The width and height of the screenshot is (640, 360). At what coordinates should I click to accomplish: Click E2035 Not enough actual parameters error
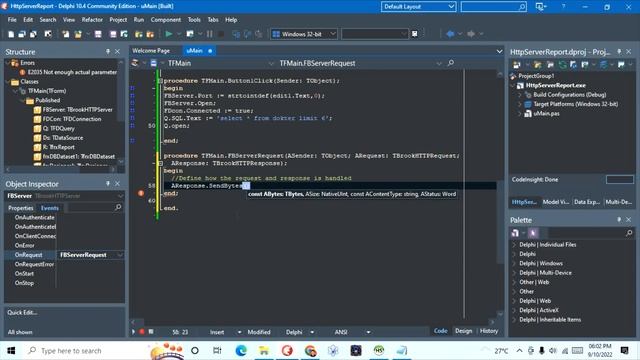(x=72, y=72)
